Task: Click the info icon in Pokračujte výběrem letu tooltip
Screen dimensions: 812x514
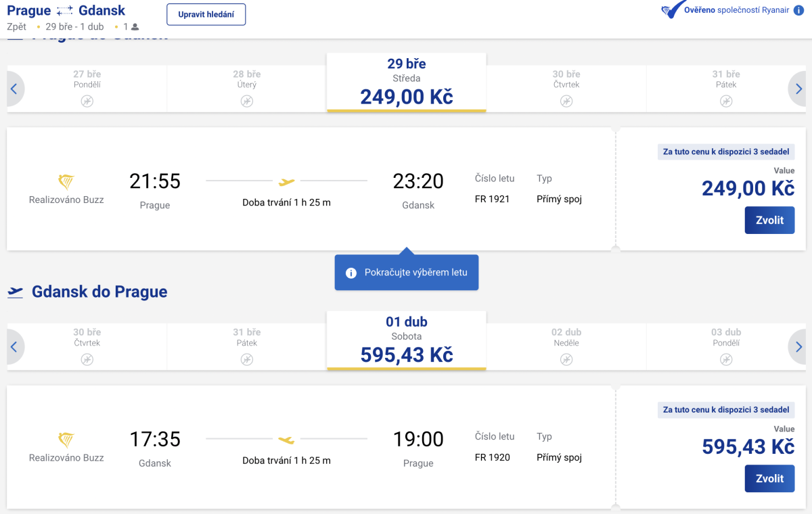Action: [351, 273]
